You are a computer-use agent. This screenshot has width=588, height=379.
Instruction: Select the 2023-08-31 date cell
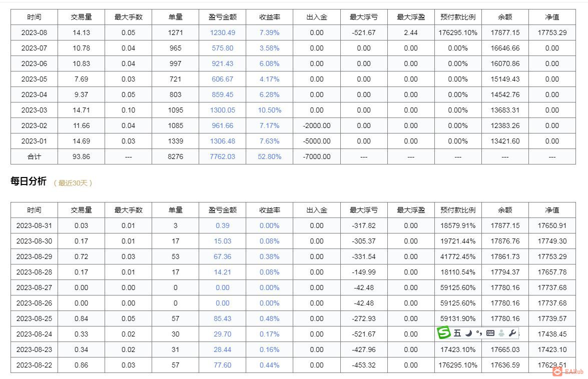[34, 226]
